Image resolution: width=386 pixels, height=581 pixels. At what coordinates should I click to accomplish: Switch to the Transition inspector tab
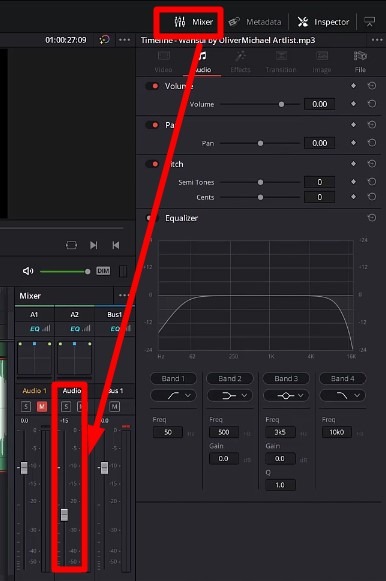[x=281, y=62]
